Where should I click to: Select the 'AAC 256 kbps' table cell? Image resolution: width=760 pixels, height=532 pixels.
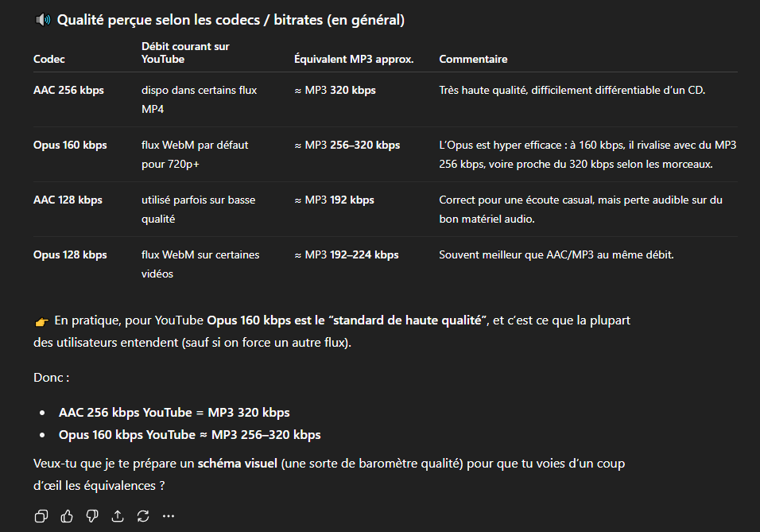coord(68,91)
